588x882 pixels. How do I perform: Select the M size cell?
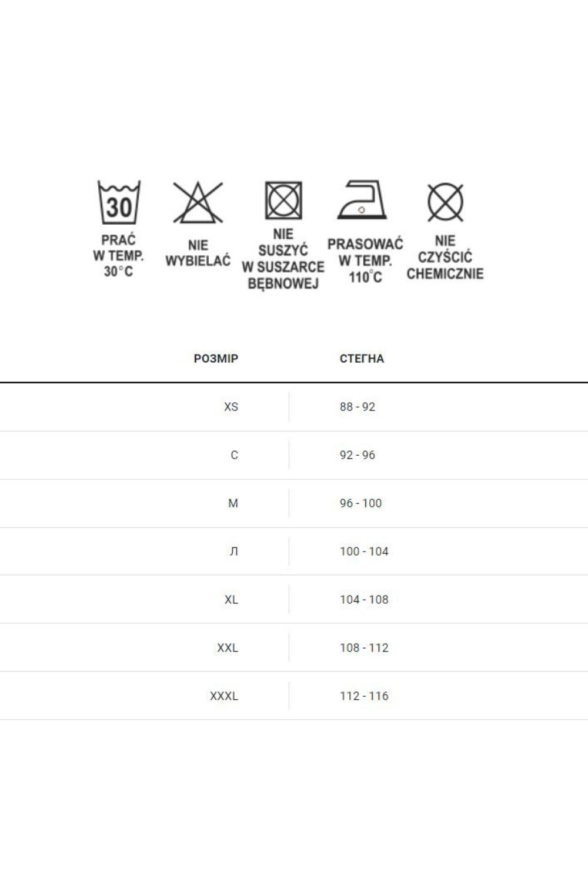tap(233, 503)
